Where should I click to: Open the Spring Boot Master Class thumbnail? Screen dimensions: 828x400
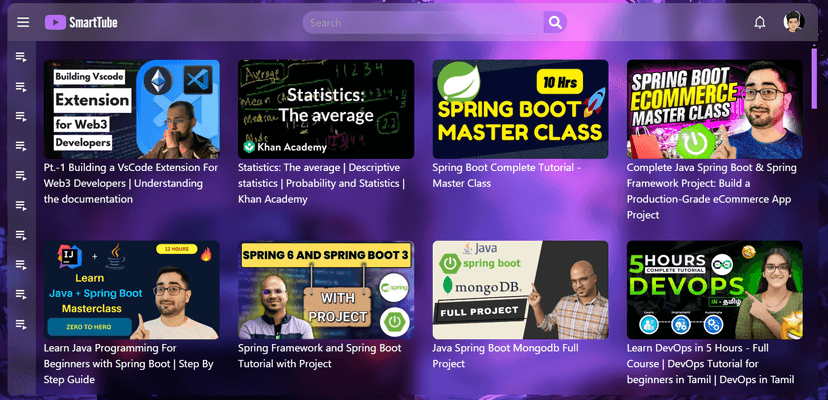click(520, 109)
